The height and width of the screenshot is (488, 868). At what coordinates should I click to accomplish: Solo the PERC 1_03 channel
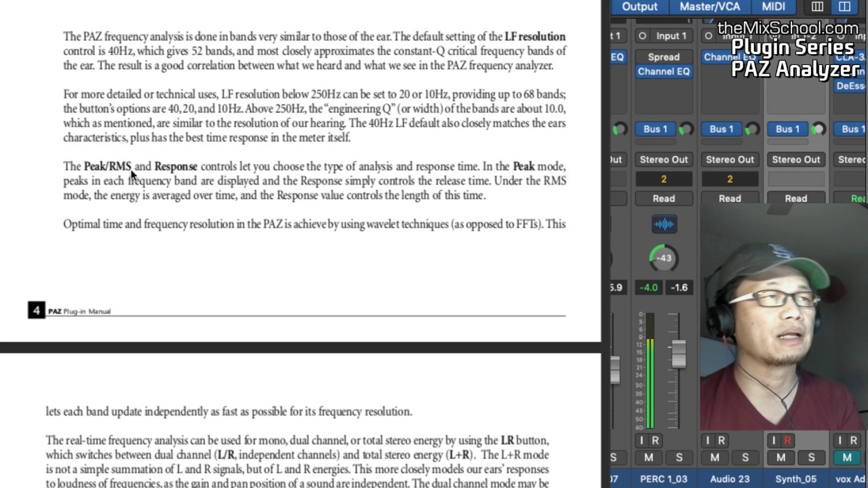click(679, 457)
